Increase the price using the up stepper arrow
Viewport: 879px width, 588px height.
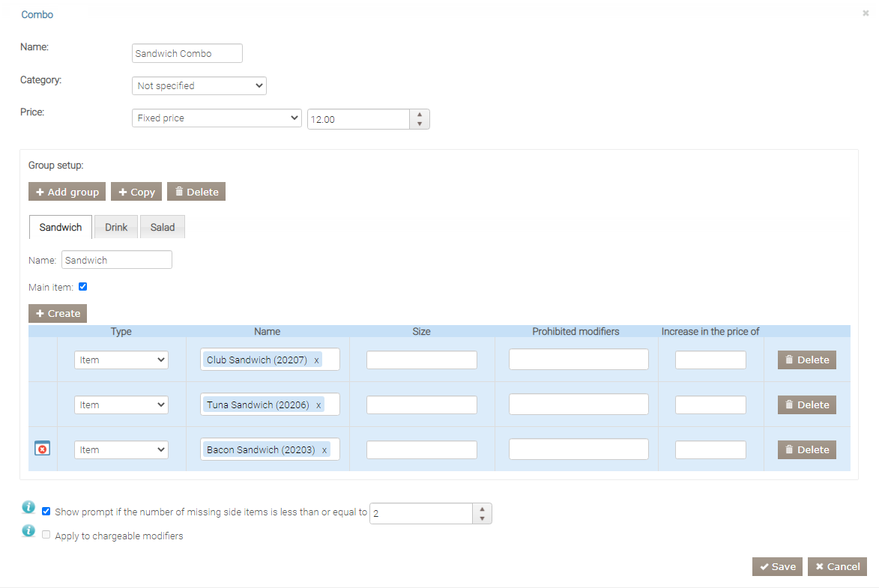[420, 115]
